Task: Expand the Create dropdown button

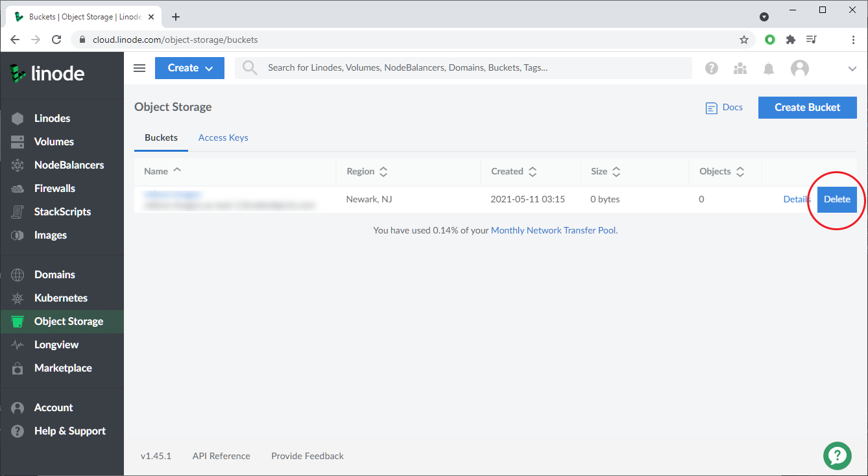Action: tap(189, 68)
